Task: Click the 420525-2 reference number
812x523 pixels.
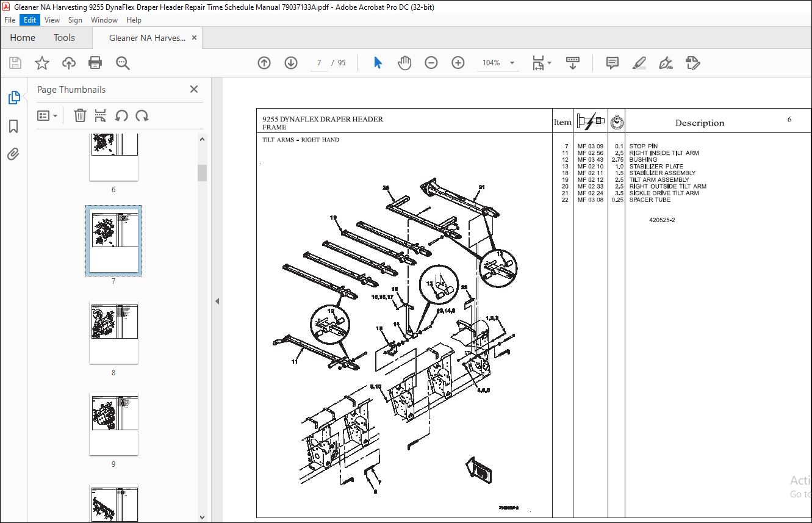Action: tap(662, 220)
